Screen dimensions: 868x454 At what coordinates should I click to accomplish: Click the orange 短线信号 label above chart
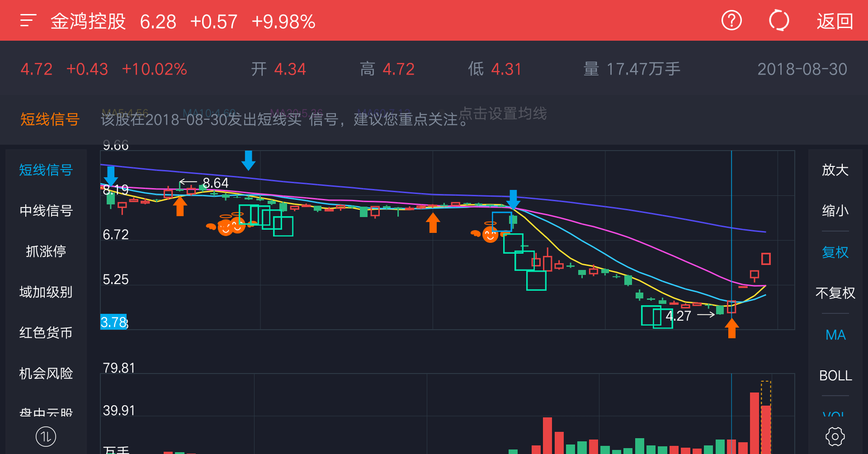coord(50,119)
